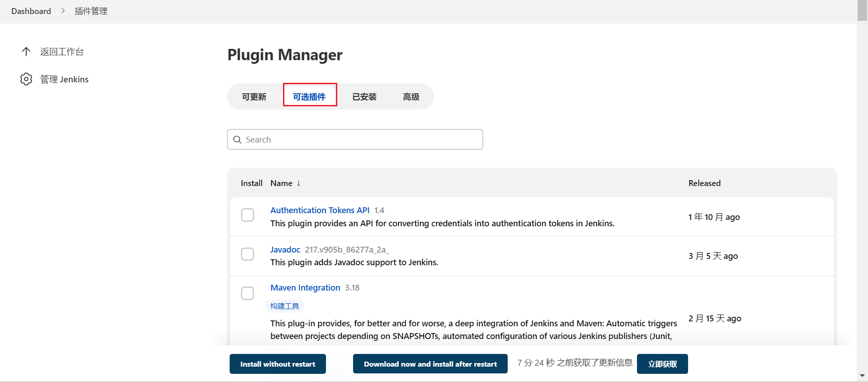This screenshot has width=868, height=382.
Task: Click the 构建工具 category tag
Action: pos(285,306)
